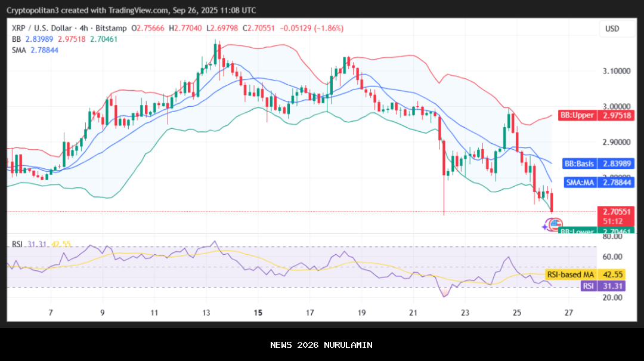Click the XRP / U.S. Dollar symbol title
Viewport: 644px width, 361px height.
41,28
